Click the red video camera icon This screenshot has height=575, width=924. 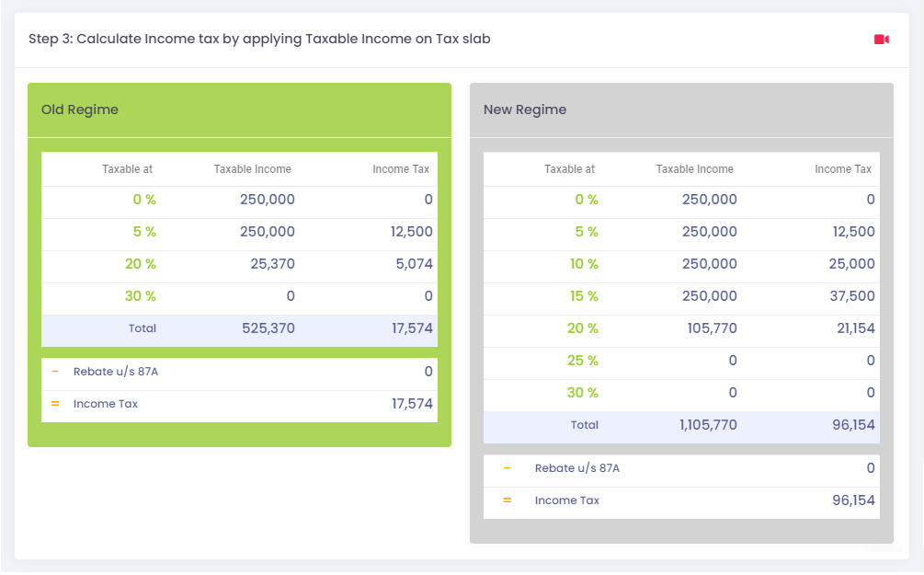pyautogui.click(x=881, y=40)
